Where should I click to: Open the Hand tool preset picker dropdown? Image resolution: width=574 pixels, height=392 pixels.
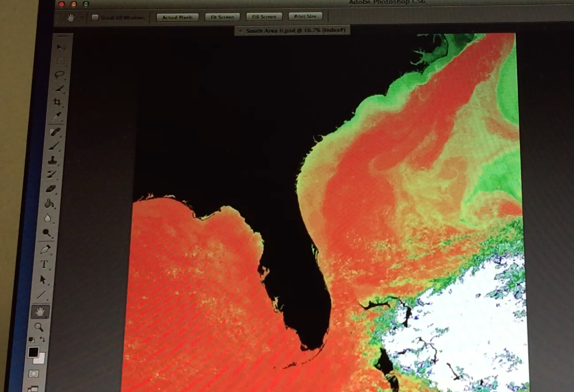click(82, 18)
